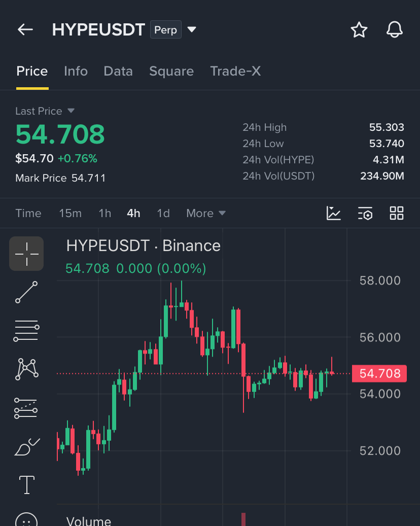
Task: Click the $54.70 USD price text
Action: tap(34, 158)
